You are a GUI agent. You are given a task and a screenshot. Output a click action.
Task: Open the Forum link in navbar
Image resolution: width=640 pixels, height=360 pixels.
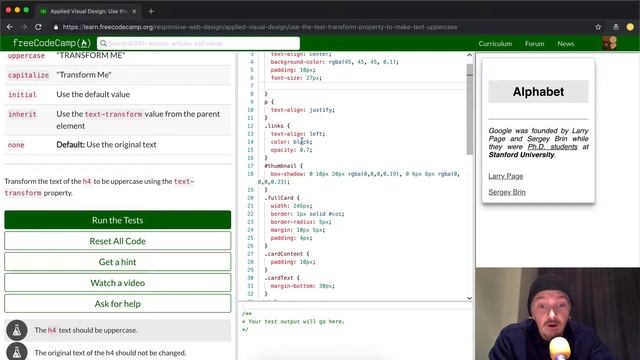click(534, 43)
